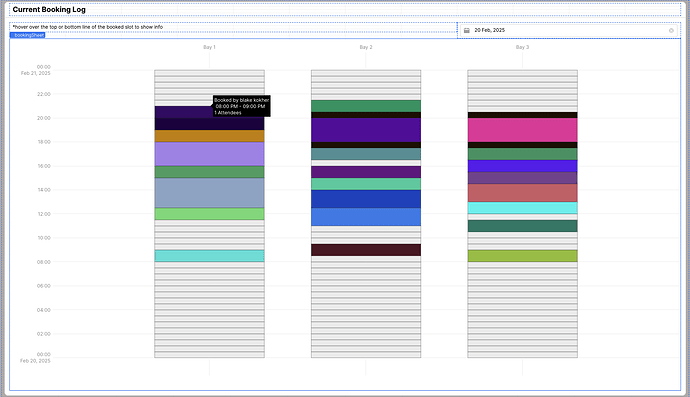Select Bay 1 gray-blue 14:00 slot
The width and height of the screenshot is (690, 397).
[x=209, y=193]
